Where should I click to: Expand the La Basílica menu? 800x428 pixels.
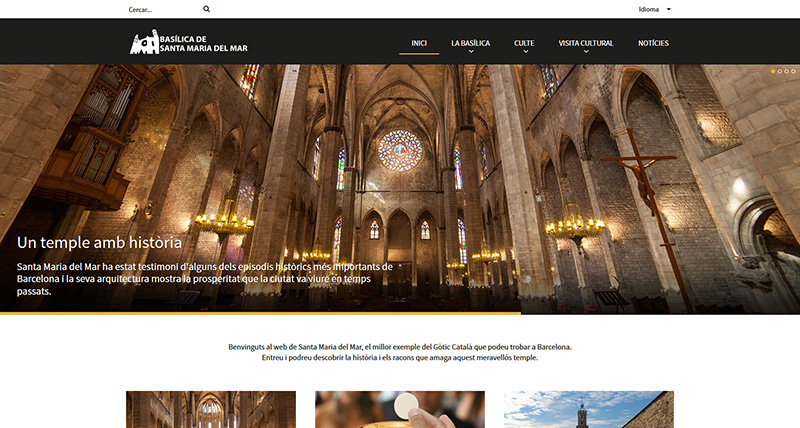click(x=470, y=45)
